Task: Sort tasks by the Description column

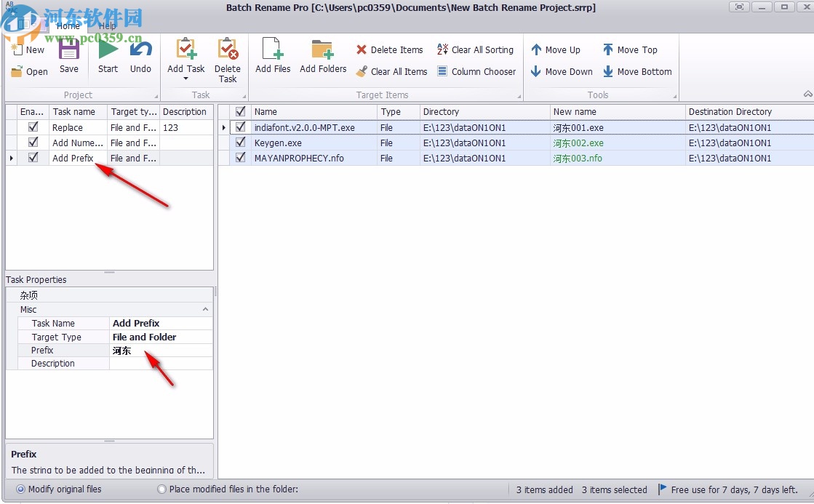Action: (185, 111)
